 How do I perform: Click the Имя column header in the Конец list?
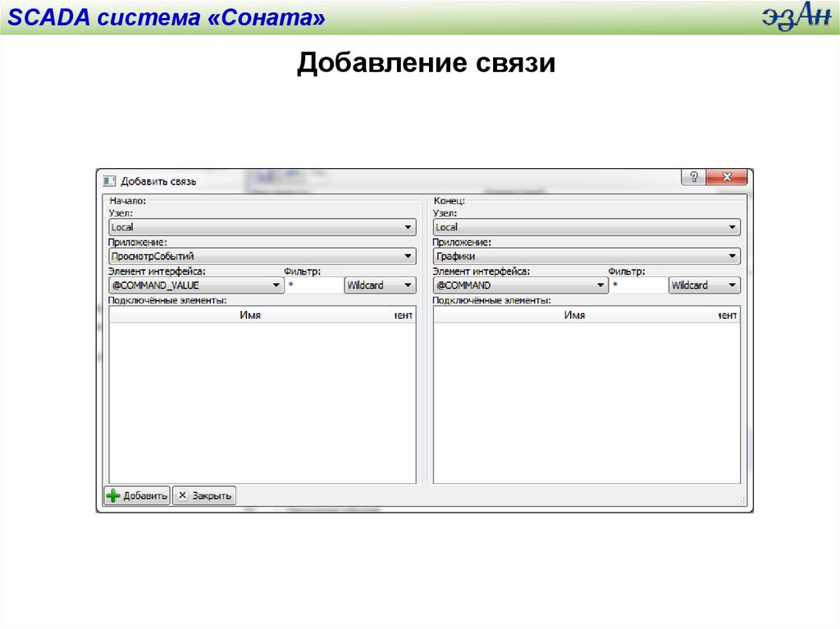click(574, 315)
